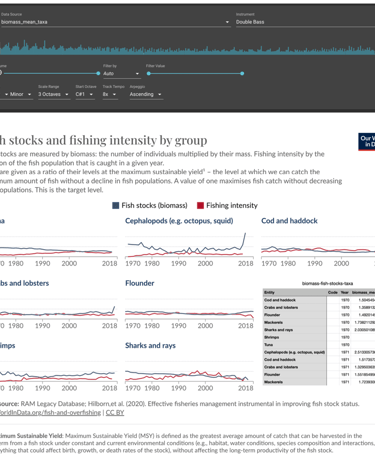
Task: Open the Arpeggio Ascending dropdown
Action: click(146, 94)
